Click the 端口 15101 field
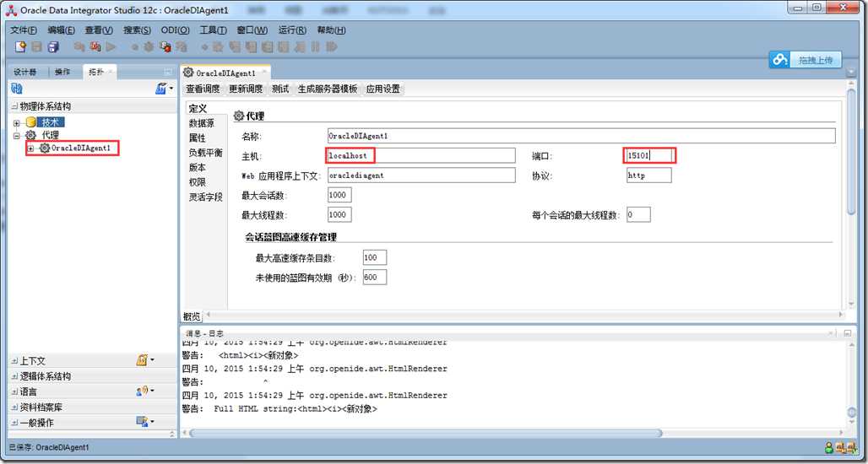The image size is (868, 464). [x=649, y=155]
